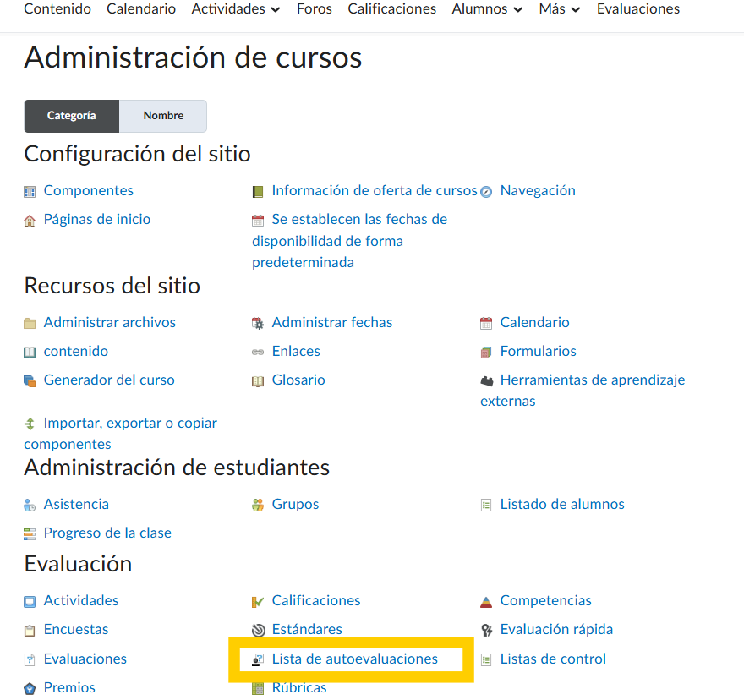Viewport: 744px width, 700px height.
Task: Open the Más dropdown menu
Action: point(560,9)
